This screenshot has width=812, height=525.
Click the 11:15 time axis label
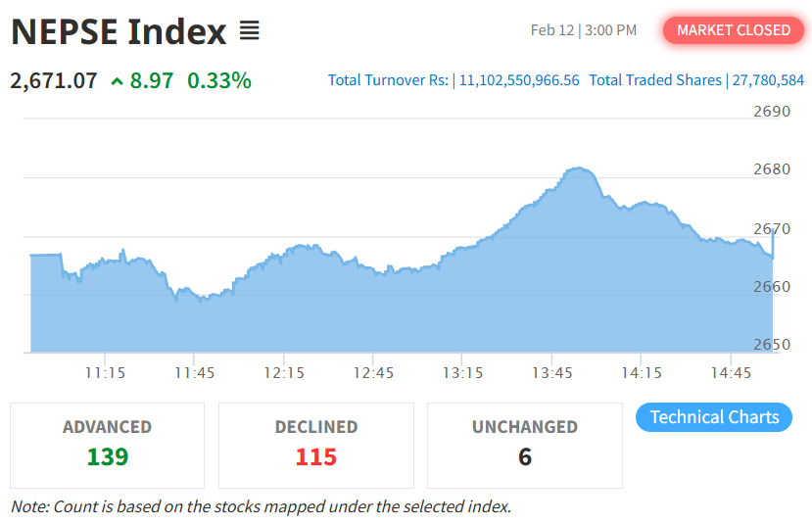click(x=105, y=373)
